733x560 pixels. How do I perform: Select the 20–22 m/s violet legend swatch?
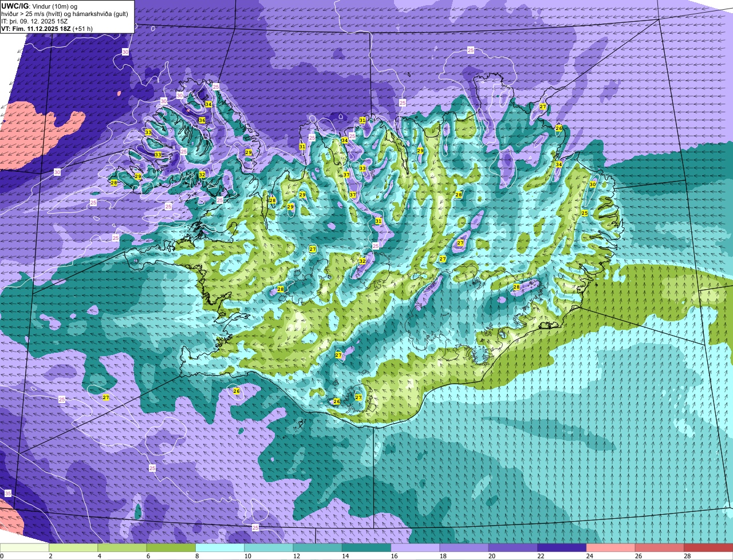[x=513, y=547]
